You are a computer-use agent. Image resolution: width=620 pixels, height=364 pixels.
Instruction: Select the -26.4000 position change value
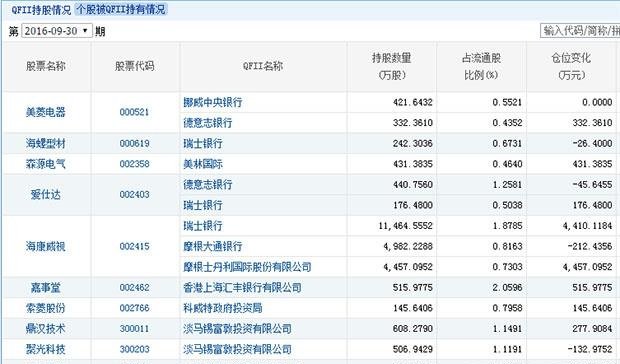(x=592, y=143)
